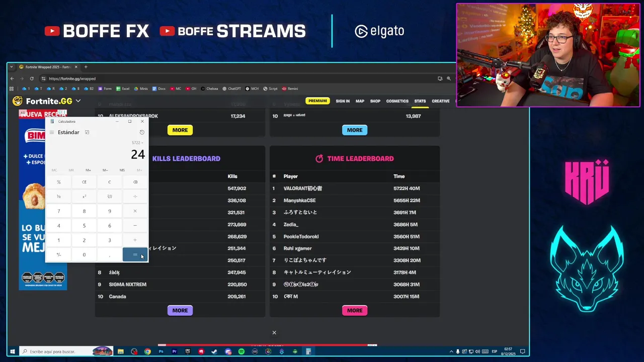The image size is (644, 362).
Task: Open MAP in site navigation
Action: pyautogui.click(x=360, y=101)
